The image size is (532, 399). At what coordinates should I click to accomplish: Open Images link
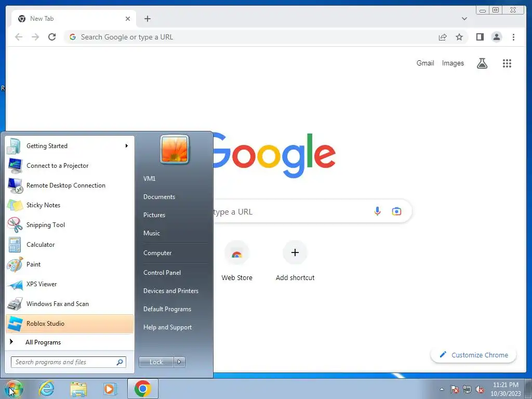(453, 63)
